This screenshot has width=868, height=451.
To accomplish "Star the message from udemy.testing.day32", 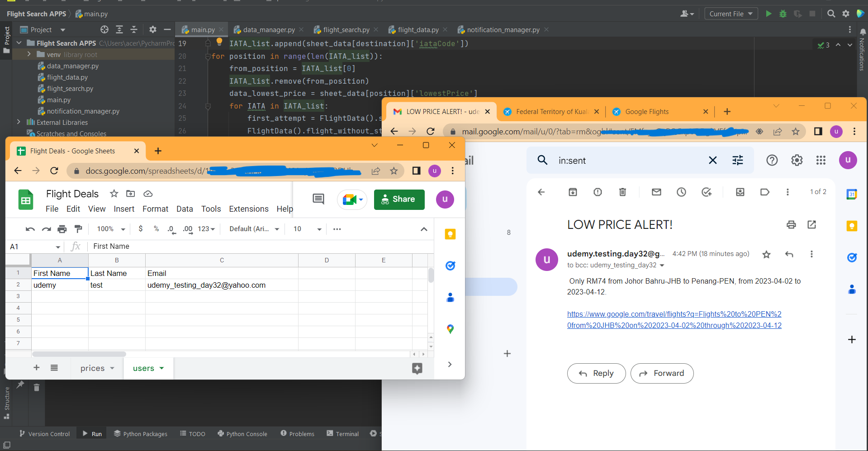I will tap(766, 254).
